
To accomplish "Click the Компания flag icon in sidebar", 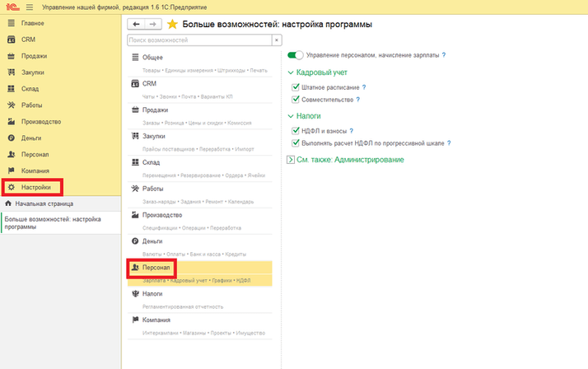I will click(12, 170).
